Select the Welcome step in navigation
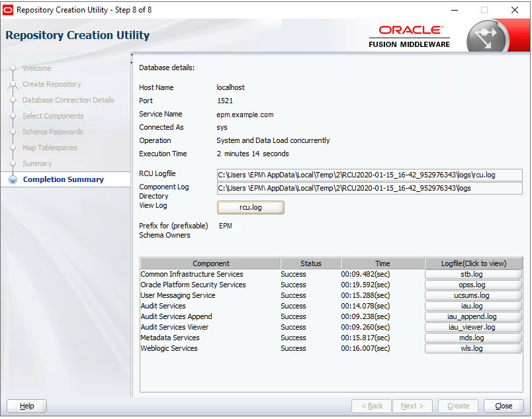 point(36,68)
